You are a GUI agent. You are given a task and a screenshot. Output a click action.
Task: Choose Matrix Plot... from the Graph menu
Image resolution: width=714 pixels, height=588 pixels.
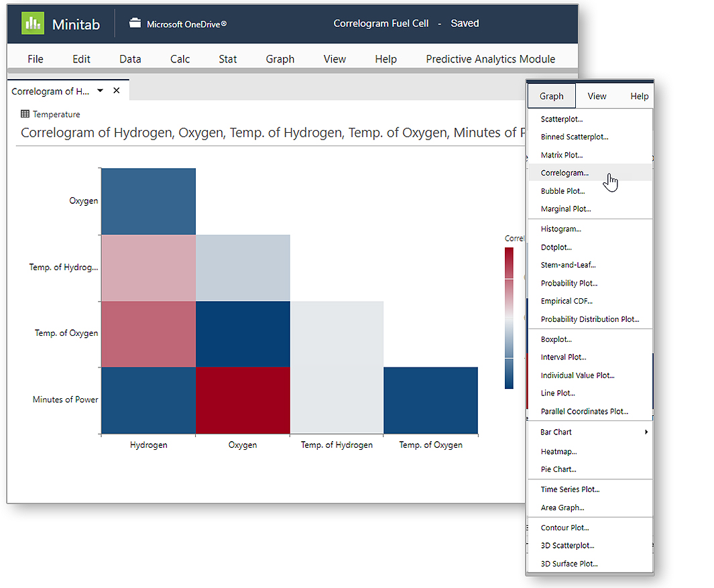(x=590, y=155)
